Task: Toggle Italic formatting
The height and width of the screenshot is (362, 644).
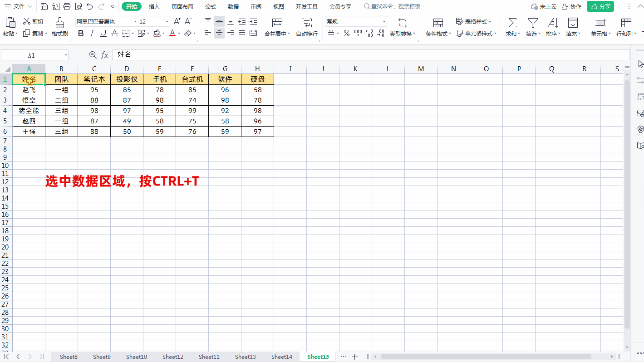Action: [92, 33]
